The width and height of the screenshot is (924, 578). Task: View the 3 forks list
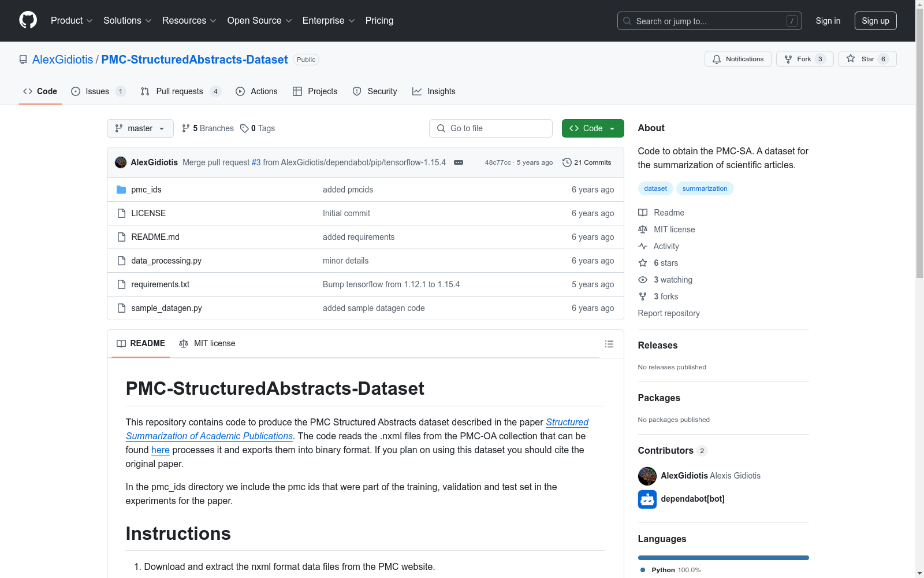(x=658, y=297)
